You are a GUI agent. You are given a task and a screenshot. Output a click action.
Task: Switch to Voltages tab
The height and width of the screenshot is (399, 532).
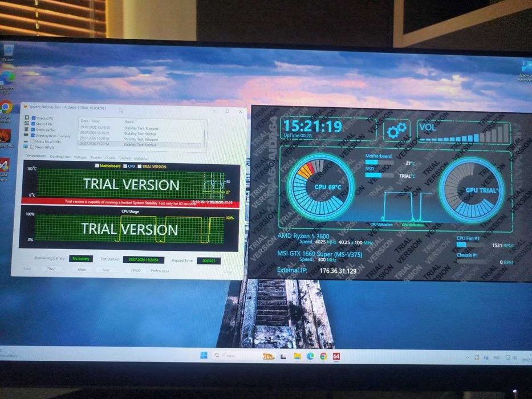(80, 157)
